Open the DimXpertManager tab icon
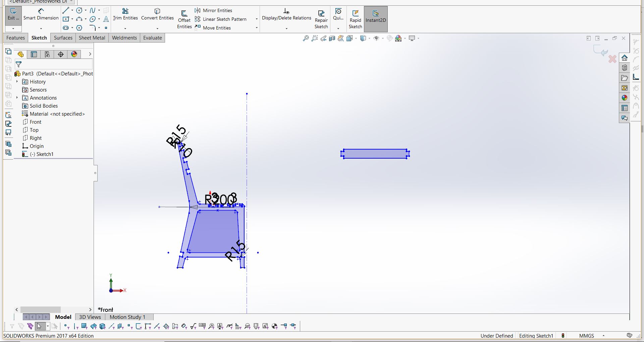 point(61,54)
